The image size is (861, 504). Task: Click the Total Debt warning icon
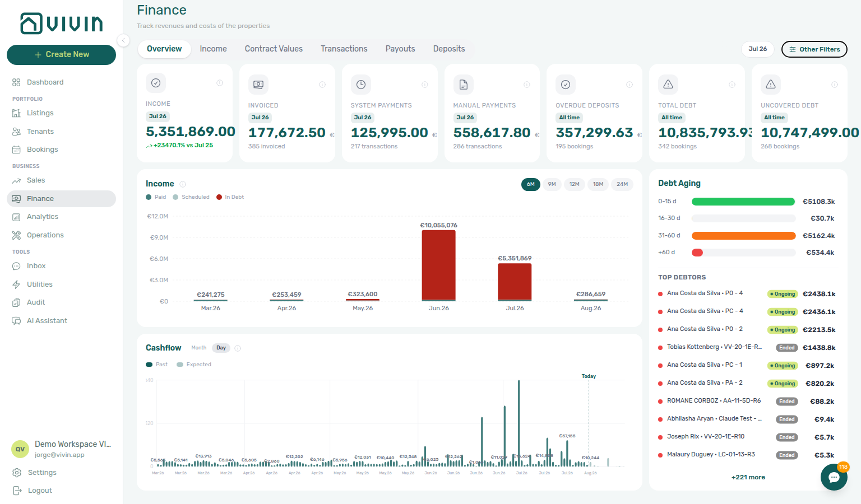(x=668, y=85)
